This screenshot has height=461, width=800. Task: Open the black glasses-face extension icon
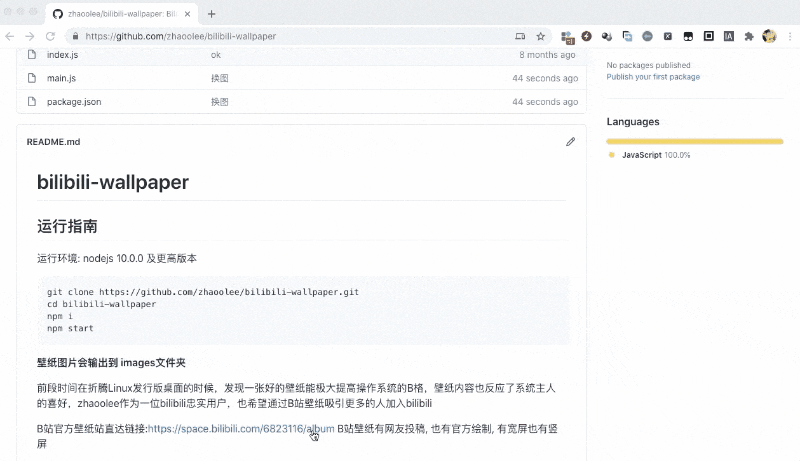pos(688,36)
